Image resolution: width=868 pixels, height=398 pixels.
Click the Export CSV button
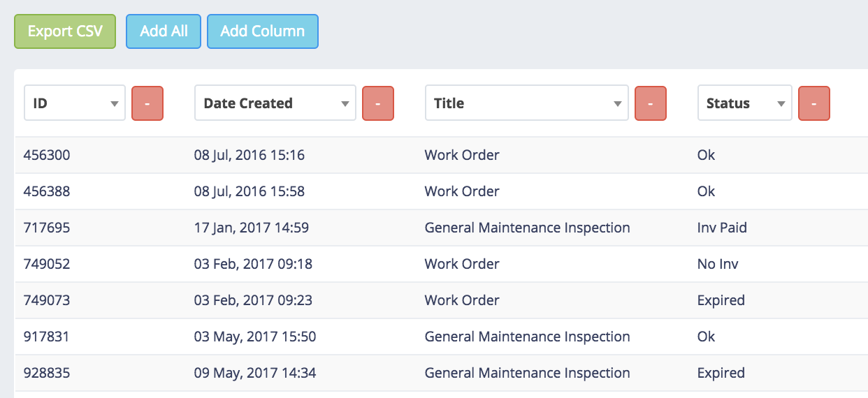click(x=65, y=31)
